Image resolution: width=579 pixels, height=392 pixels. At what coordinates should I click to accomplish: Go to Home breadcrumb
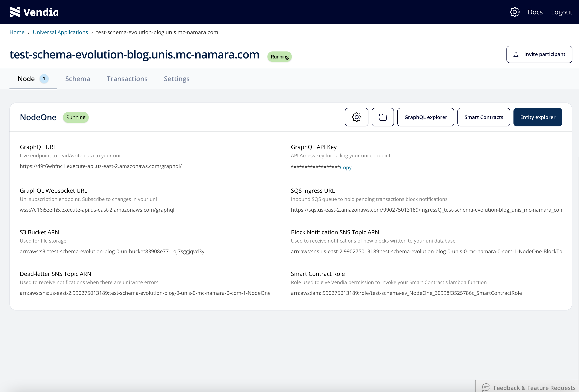click(17, 32)
